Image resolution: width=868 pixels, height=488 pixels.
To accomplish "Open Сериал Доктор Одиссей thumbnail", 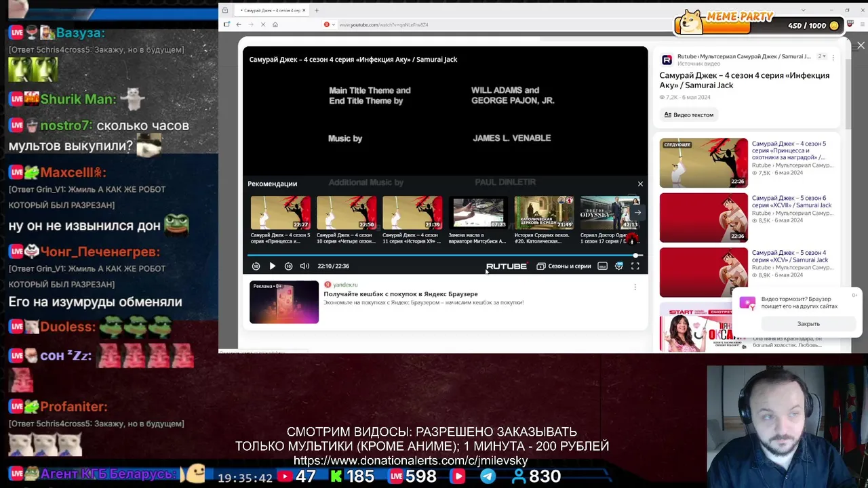I will coord(610,213).
